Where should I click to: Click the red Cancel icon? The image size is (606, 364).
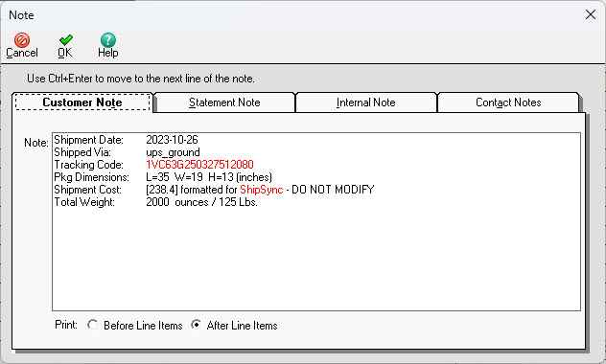coord(22,40)
